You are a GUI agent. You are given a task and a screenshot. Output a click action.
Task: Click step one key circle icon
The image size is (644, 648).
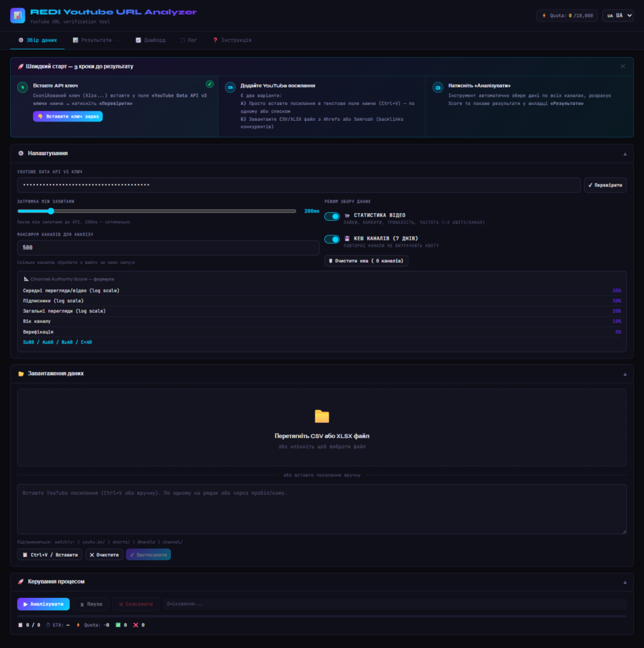[22, 87]
